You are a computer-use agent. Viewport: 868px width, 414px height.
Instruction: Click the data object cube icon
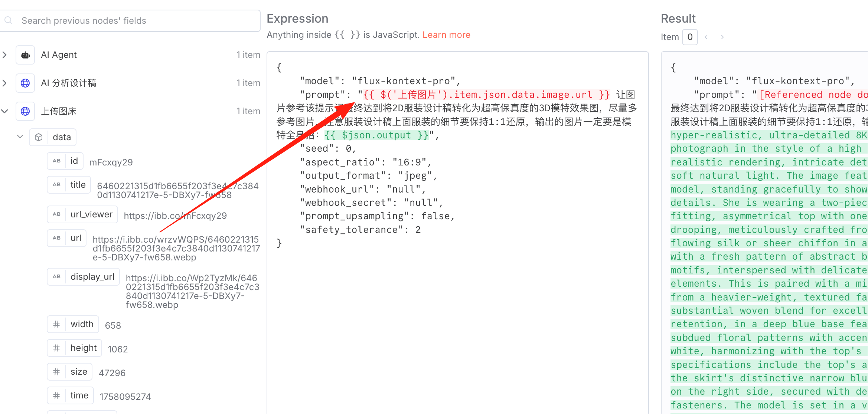[39, 137]
